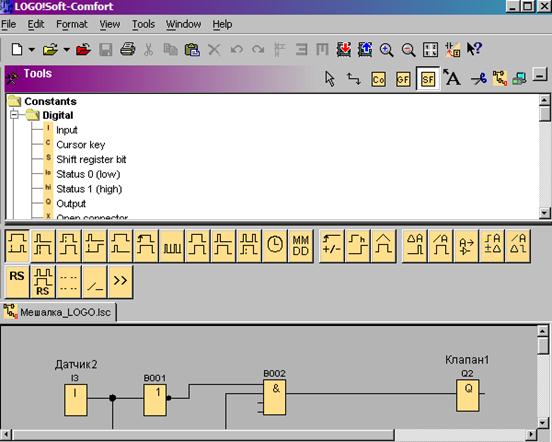Select the pulse relay RS block

click(43, 282)
